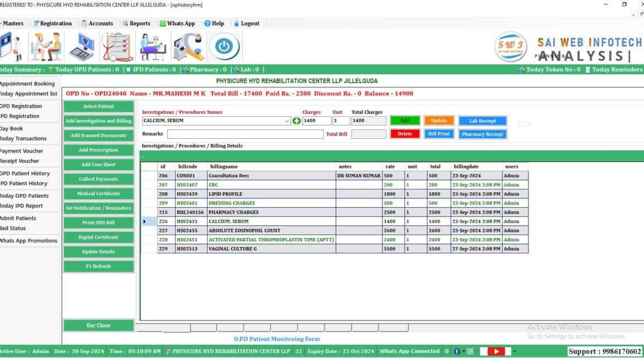This screenshot has height=358, width=644.
Task: Open the billing computer toolbar icon
Action: (83, 46)
